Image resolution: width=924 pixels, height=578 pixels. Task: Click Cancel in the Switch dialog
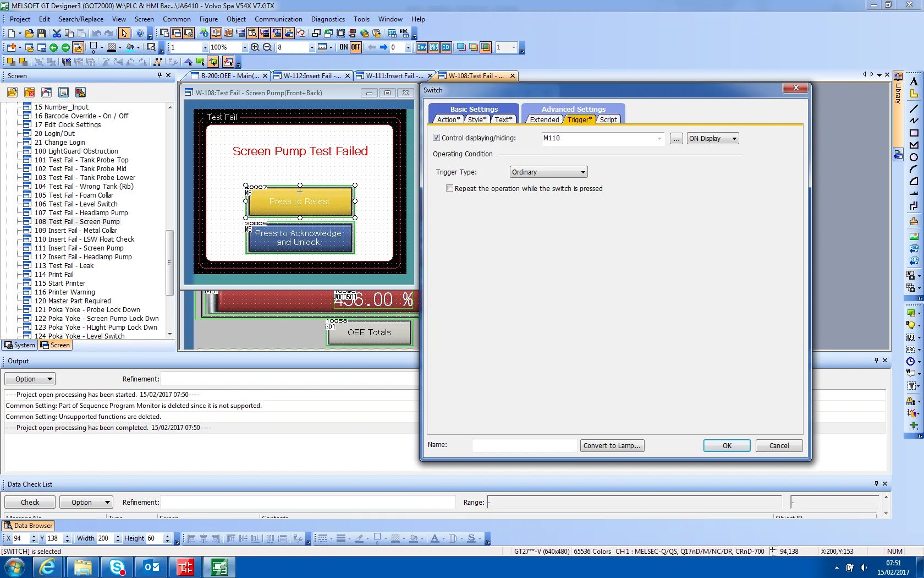779,446
